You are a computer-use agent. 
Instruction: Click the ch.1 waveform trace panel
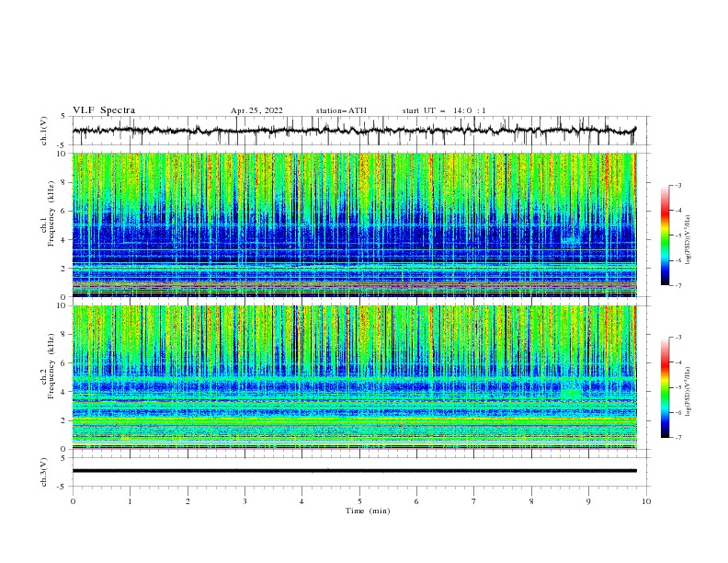pyautogui.click(x=361, y=131)
